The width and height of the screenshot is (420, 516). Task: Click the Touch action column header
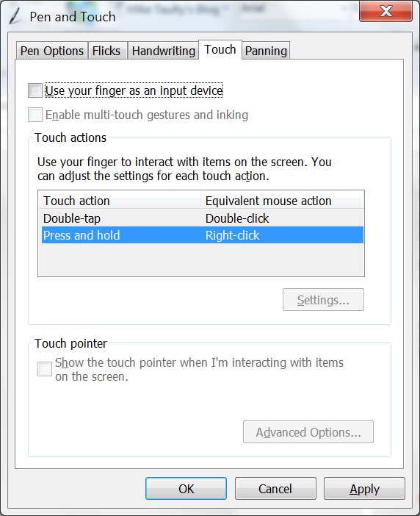pyautogui.click(x=120, y=201)
